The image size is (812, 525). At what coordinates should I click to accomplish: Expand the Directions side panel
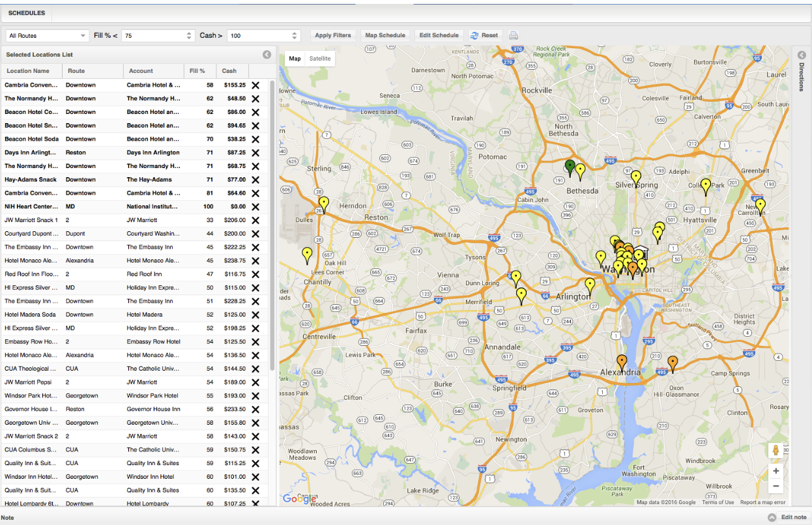[x=802, y=55]
